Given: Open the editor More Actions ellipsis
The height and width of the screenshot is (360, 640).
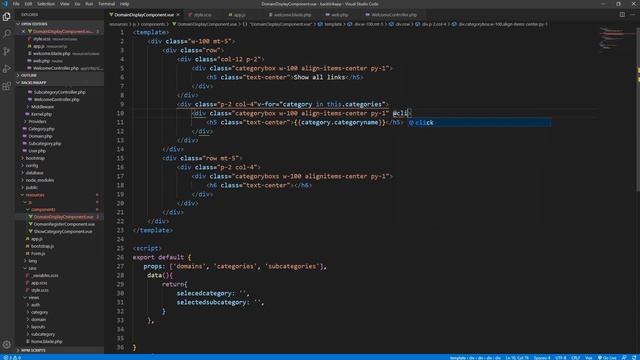Looking at the screenshot, I should [633, 15].
